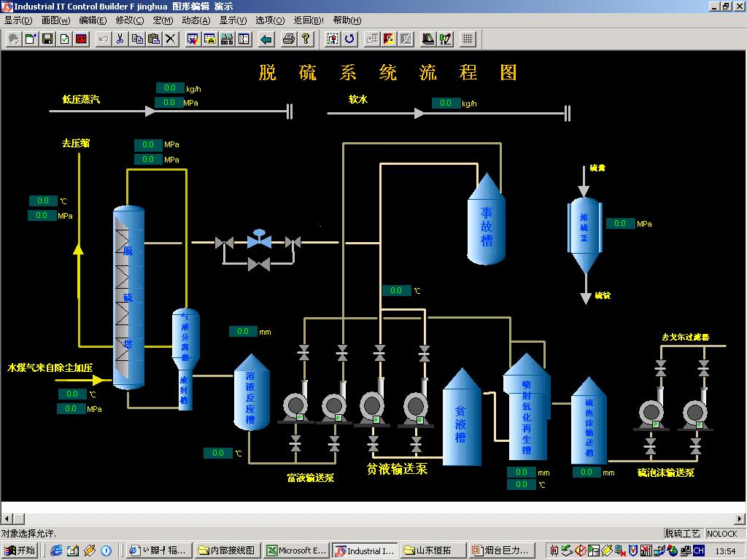The width and height of the screenshot is (747, 560).
Task: Click the Copy icon in toolbar
Action: (137, 39)
